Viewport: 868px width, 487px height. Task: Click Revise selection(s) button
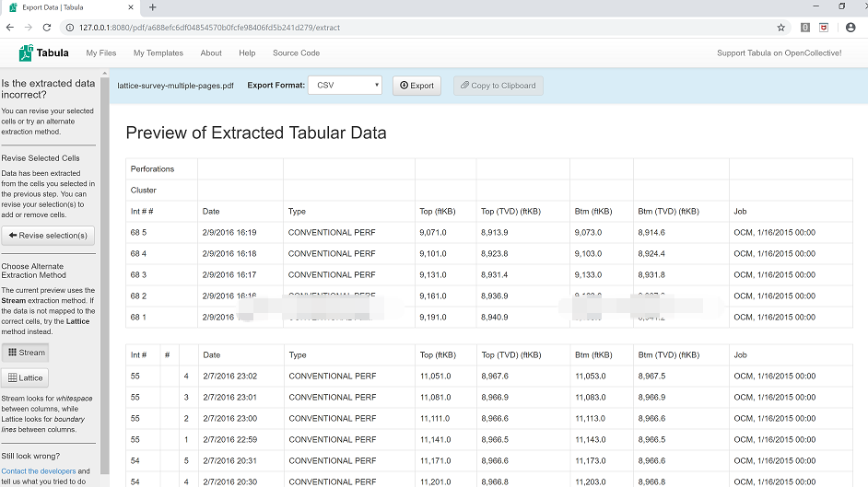pyautogui.click(x=48, y=236)
